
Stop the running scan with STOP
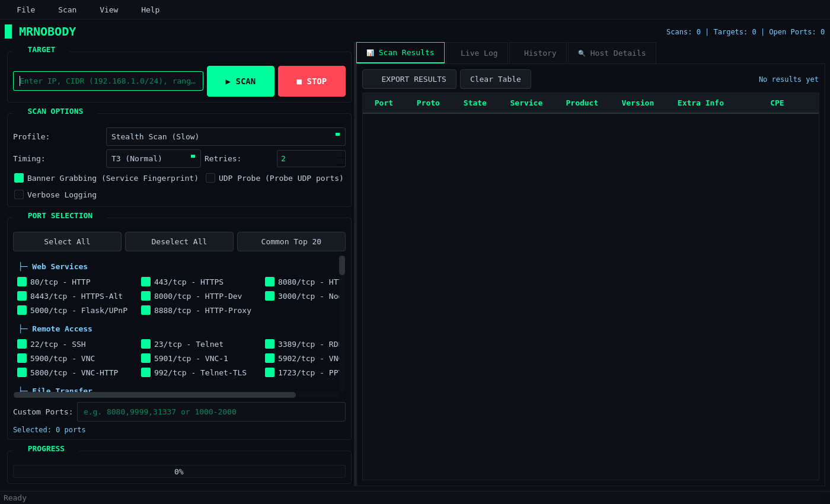[312, 81]
